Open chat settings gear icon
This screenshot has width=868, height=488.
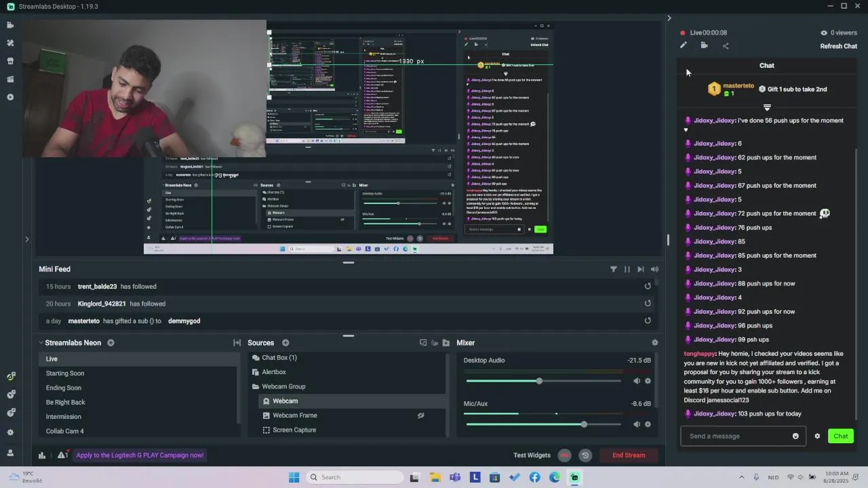pyautogui.click(x=817, y=436)
